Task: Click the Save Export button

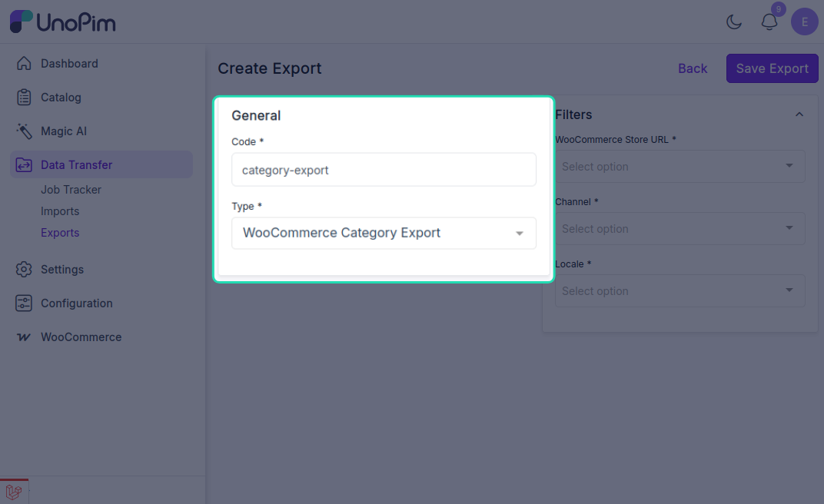Action: pos(772,68)
